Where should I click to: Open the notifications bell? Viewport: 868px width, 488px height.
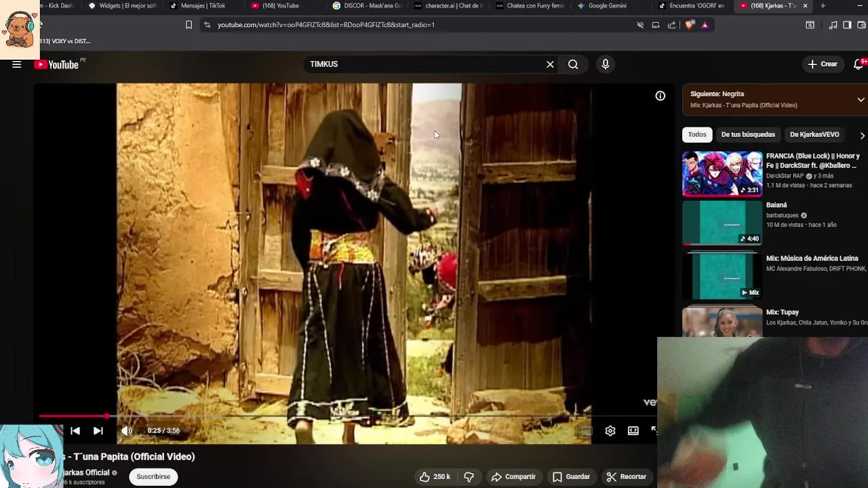(859, 64)
